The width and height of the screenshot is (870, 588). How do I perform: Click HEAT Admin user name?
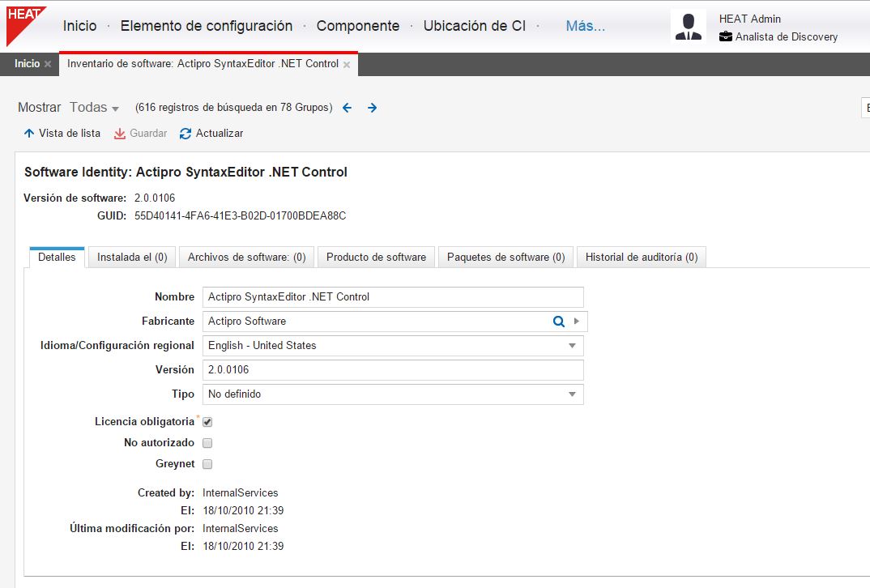click(749, 19)
